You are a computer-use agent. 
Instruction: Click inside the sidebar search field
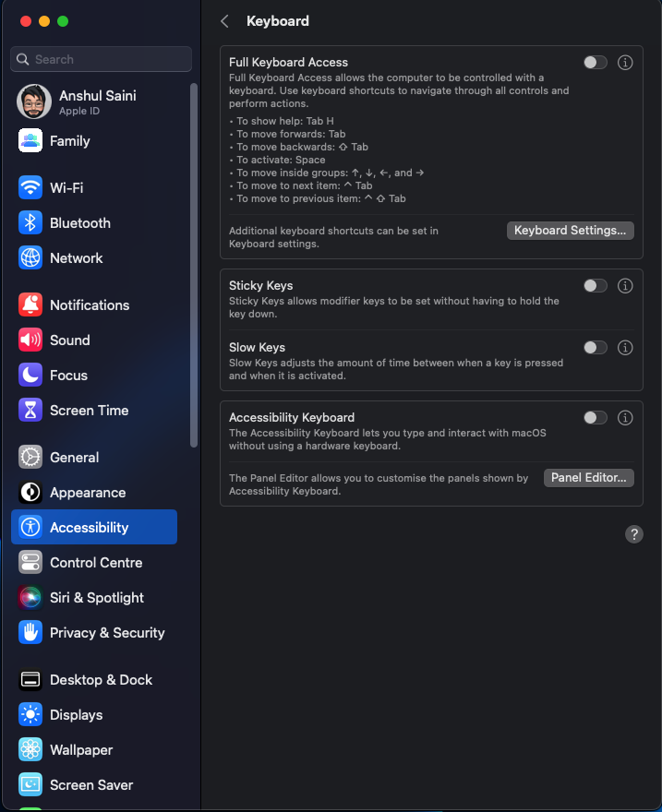coord(101,58)
